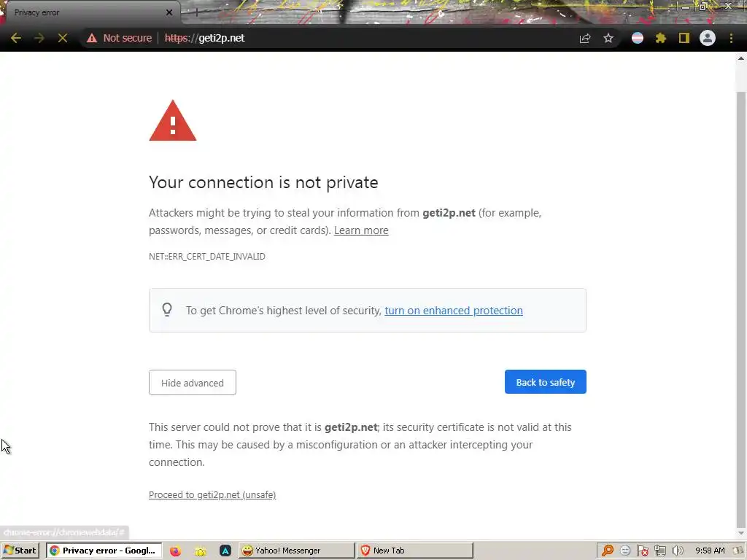747x560 pixels.
Task: Click the Hide advanced button
Action: (193, 382)
